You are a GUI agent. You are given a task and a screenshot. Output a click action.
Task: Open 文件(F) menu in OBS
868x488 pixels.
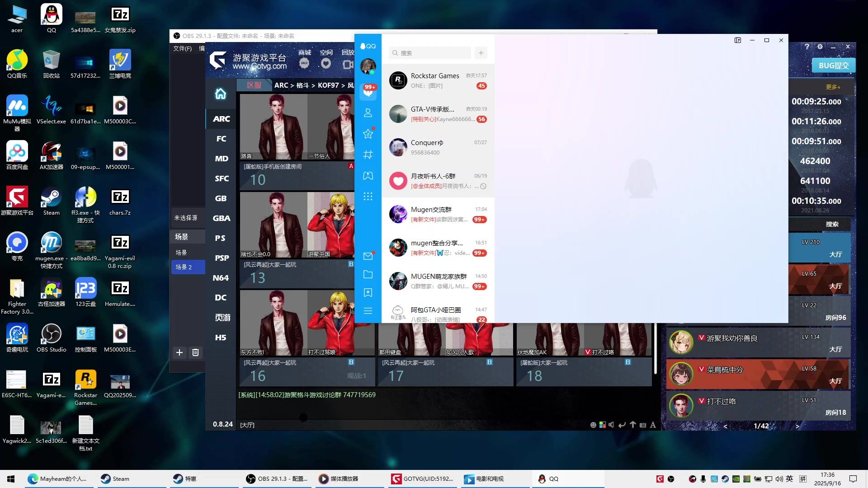[182, 48]
